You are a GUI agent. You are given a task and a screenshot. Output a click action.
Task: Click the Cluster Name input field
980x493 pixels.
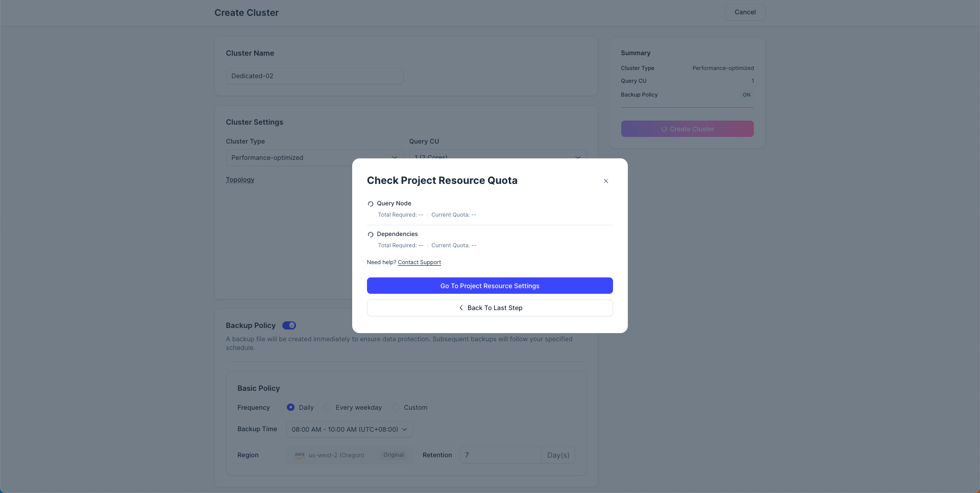[x=314, y=76]
